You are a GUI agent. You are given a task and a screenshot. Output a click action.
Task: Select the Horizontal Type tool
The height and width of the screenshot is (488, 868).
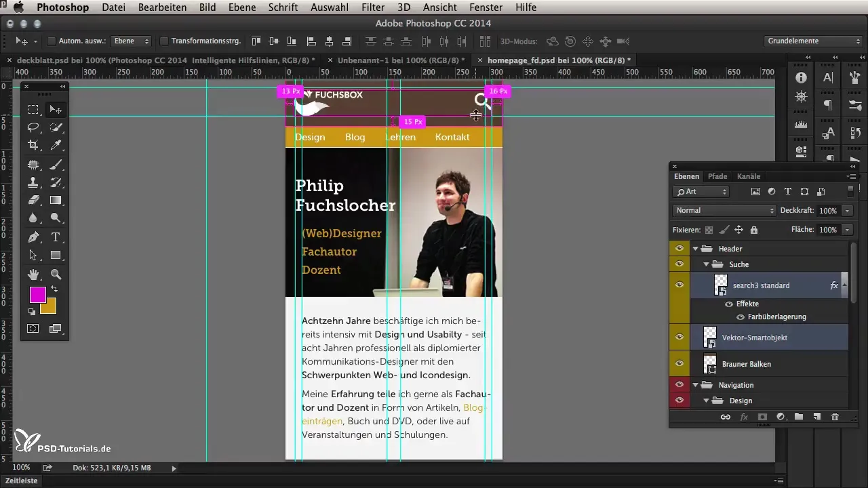pyautogui.click(x=56, y=237)
